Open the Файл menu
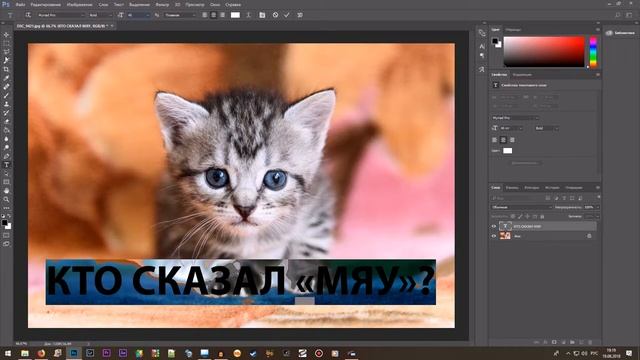 point(20,4)
